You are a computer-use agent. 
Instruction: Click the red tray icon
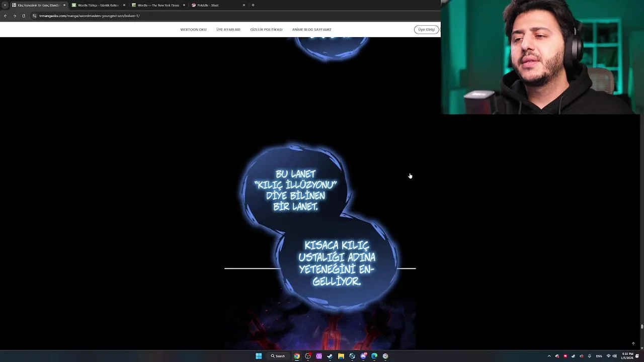(565, 356)
